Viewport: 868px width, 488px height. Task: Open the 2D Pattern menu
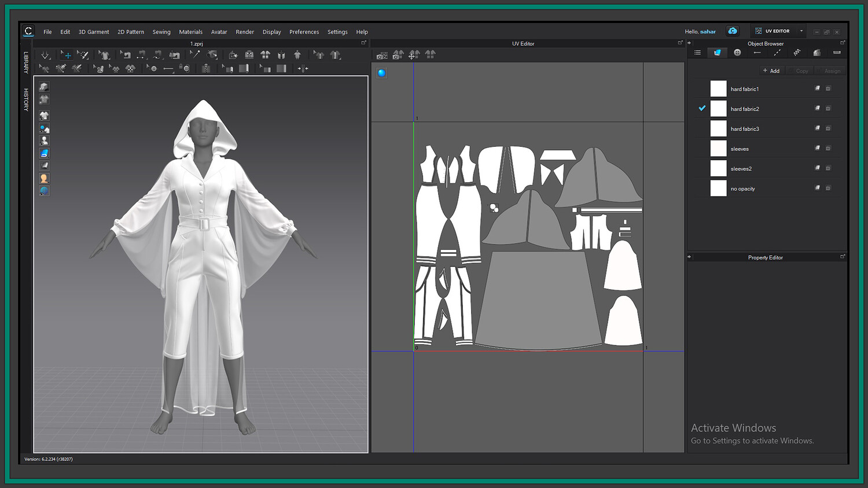131,32
